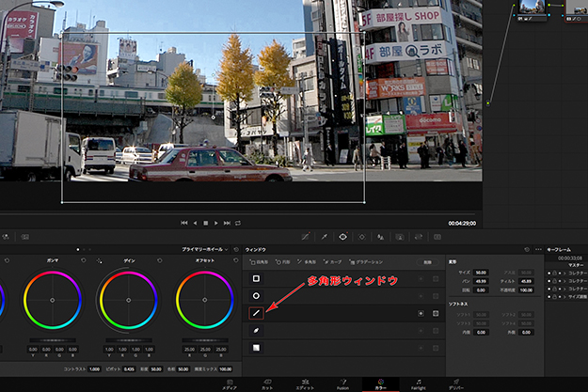Toggle invert on the linear window row
588x392 pixels.
click(421, 278)
